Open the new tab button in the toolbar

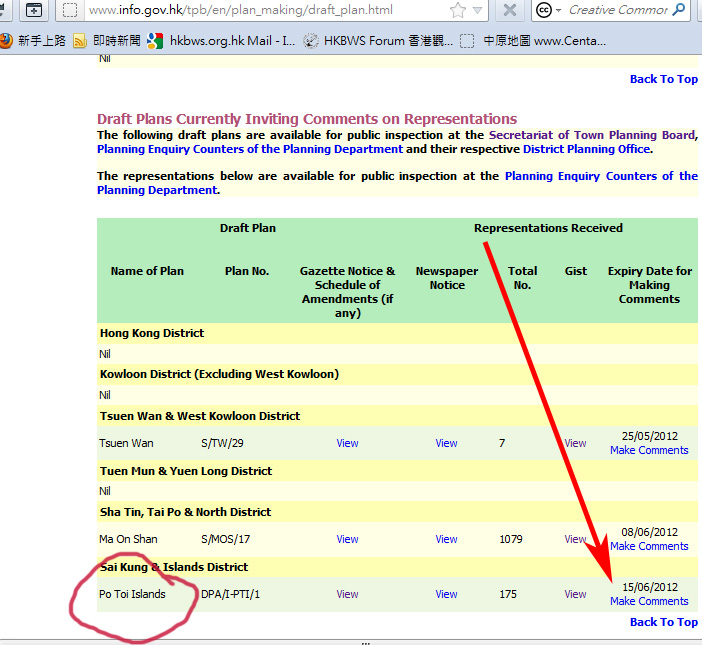click(34, 11)
